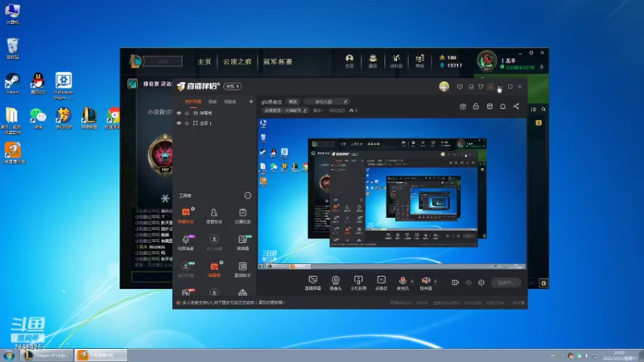Open the skin shirt icon in title bar

click(481, 87)
